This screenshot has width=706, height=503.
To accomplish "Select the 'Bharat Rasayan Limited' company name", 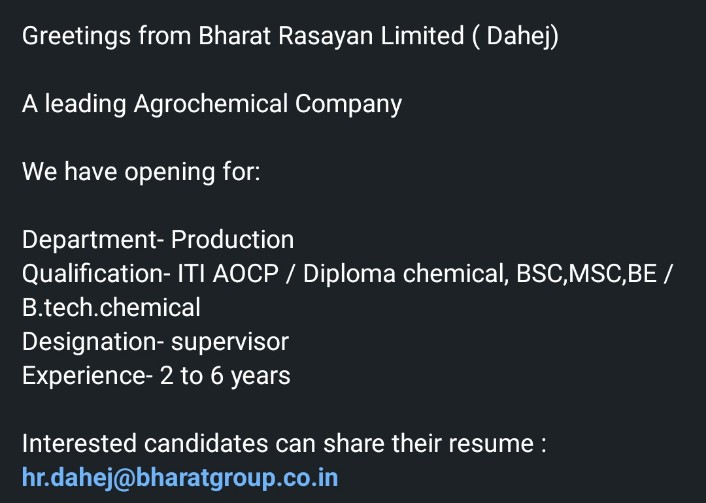I will 331,36.
